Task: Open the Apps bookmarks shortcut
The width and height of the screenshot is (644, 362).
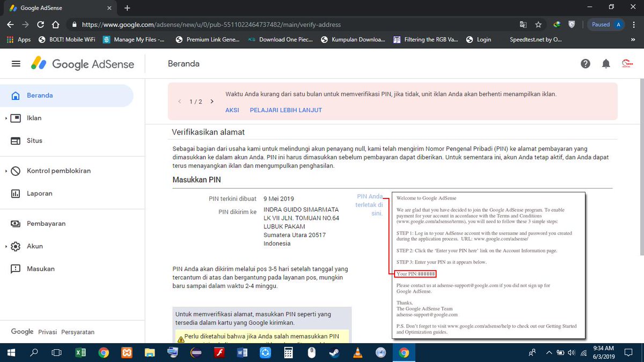Action: tap(19, 39)
